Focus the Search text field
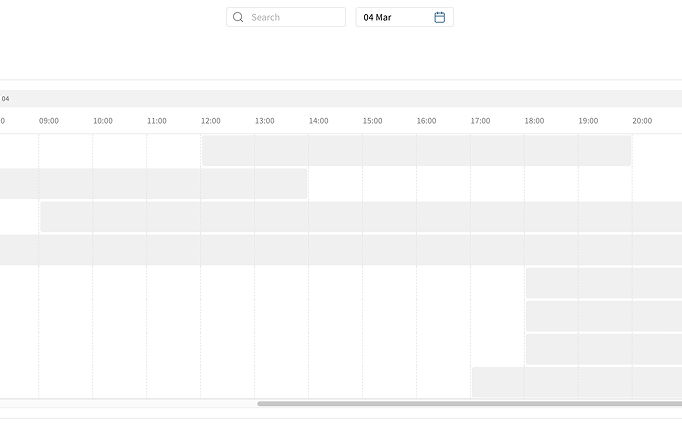 tap(295, 17)
